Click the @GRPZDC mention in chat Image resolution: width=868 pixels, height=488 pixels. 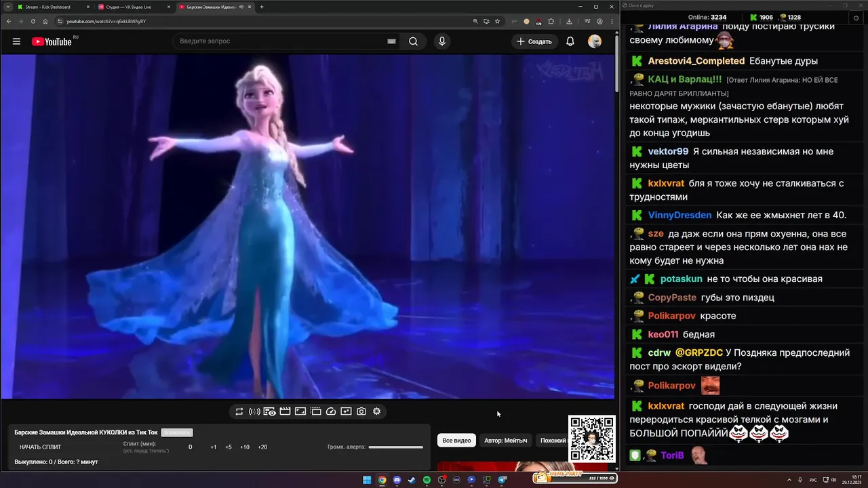(699, 352)
